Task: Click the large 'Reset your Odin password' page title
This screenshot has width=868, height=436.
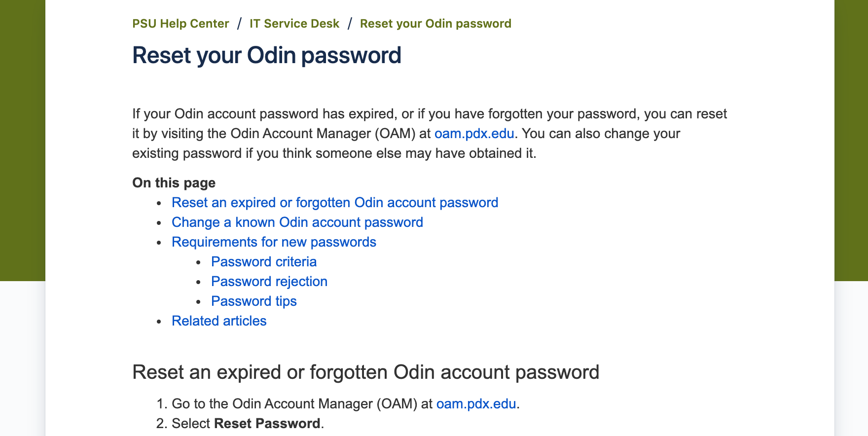Action: point(266,55)
